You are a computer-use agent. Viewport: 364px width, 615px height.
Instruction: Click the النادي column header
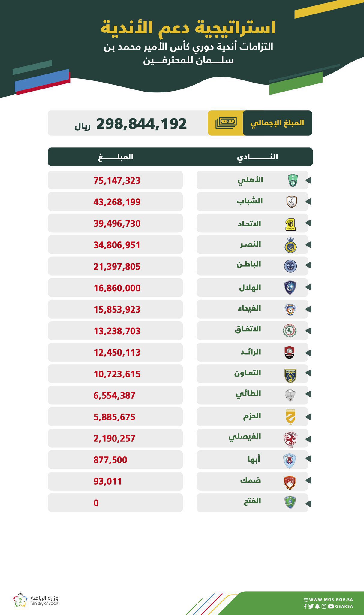[257, 157]
